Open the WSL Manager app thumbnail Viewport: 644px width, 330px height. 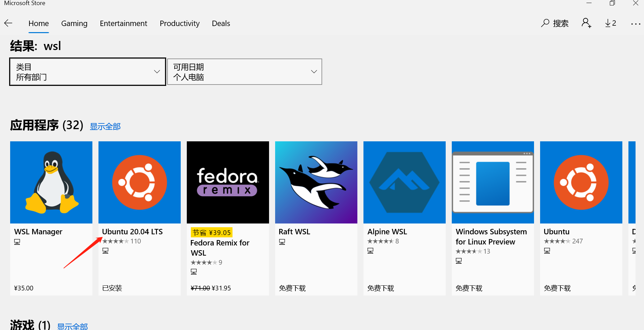pyautogui.click(x=51, y=182)
